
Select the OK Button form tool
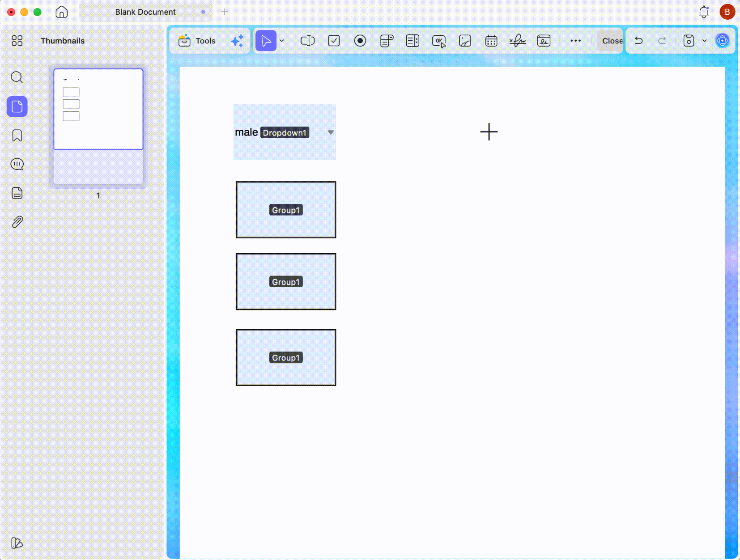point(439,41)
